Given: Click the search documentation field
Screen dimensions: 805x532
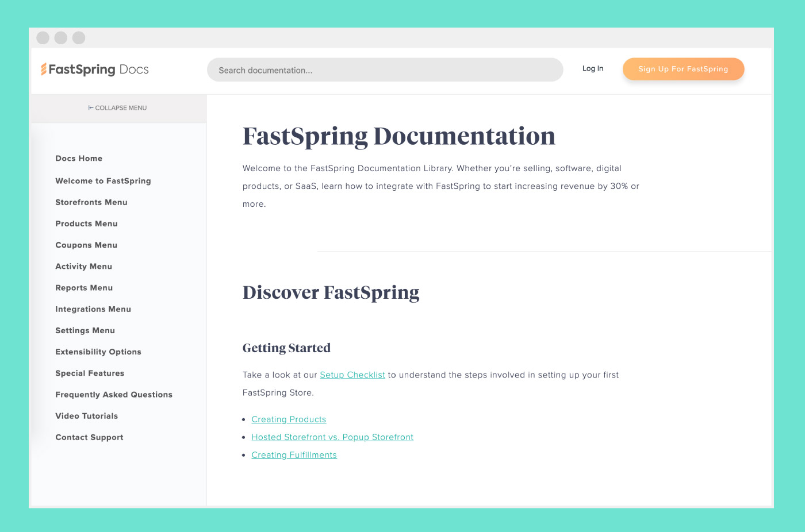Looking at the screenshot, I should [x=385, y=70].
